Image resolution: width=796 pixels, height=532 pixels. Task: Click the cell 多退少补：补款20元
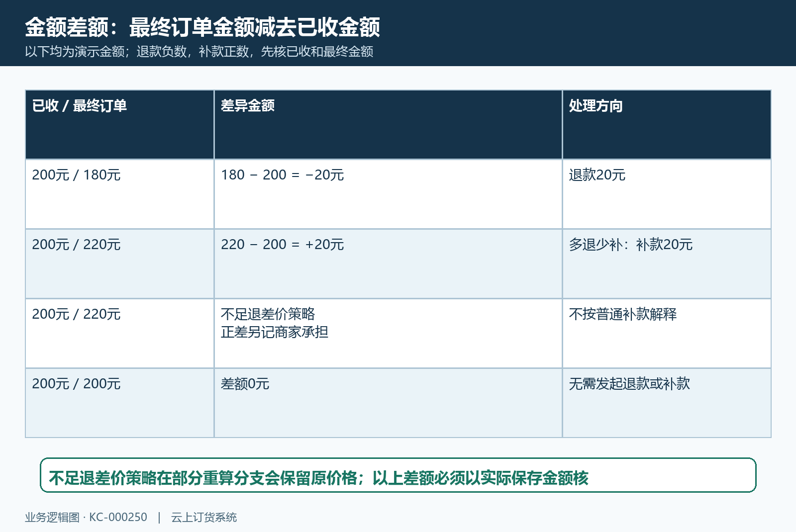tap(667, 264)
